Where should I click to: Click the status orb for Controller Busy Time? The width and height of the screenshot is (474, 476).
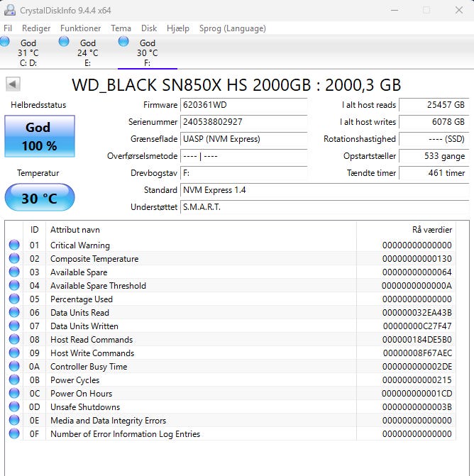[14, 366]
